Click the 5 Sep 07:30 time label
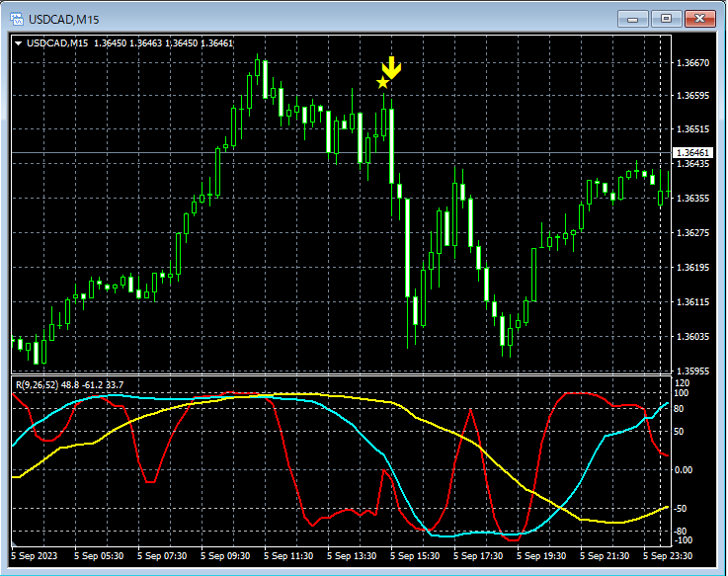Screen dimensions: 728x576 point(162,556)
